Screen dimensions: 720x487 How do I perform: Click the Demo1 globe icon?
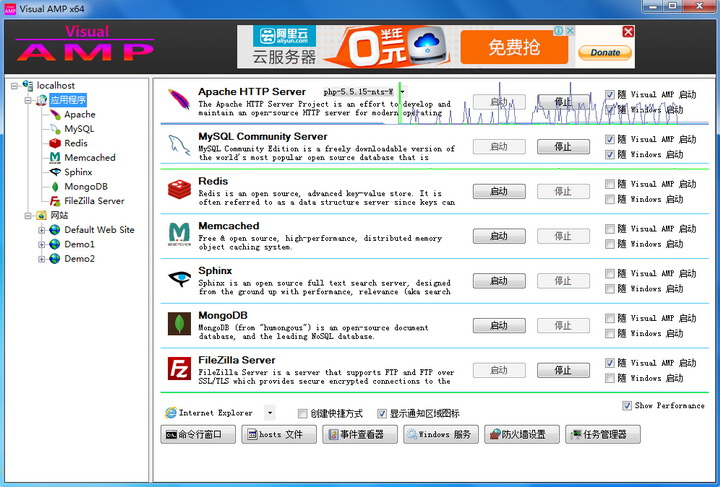click(x=55, y=244)
